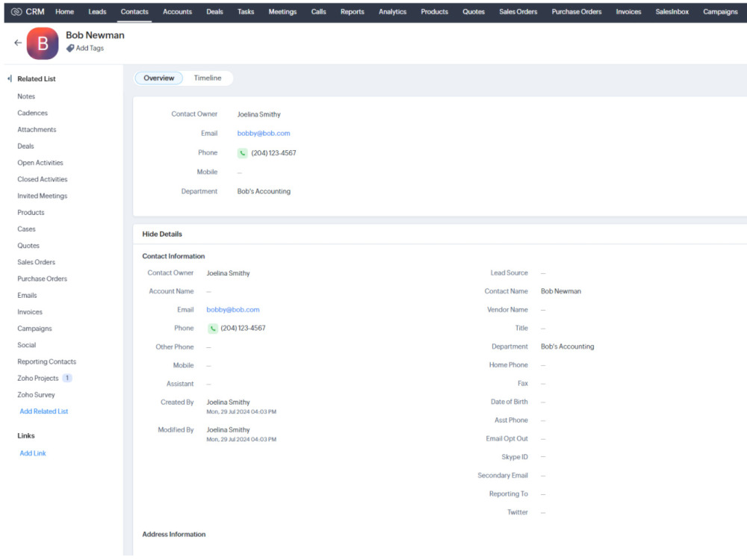Open Campaigns in the related list sidebar
This screenshot has height=560, width=747.
(x=35, y=329)
